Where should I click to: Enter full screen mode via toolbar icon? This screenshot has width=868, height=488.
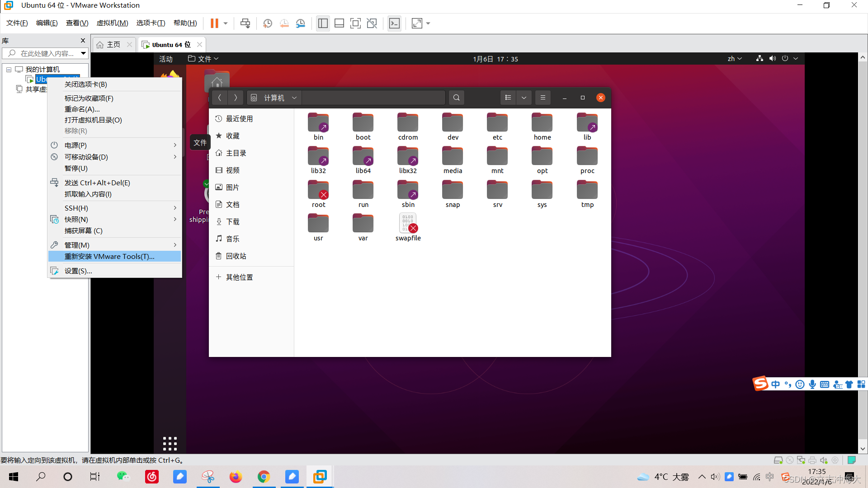355,23
